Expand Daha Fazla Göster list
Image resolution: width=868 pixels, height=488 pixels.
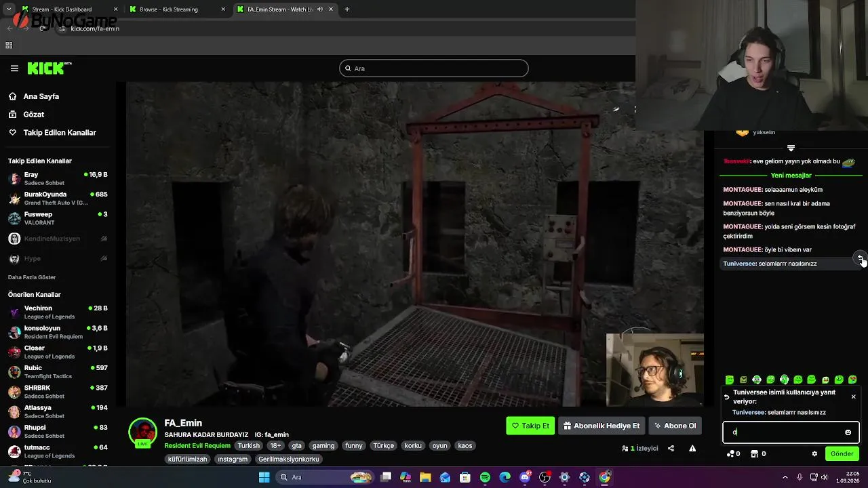(32, 277)
